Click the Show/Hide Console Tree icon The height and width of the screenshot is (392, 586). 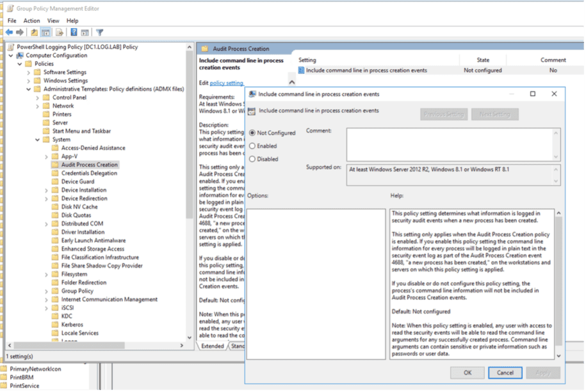(46, 31)
